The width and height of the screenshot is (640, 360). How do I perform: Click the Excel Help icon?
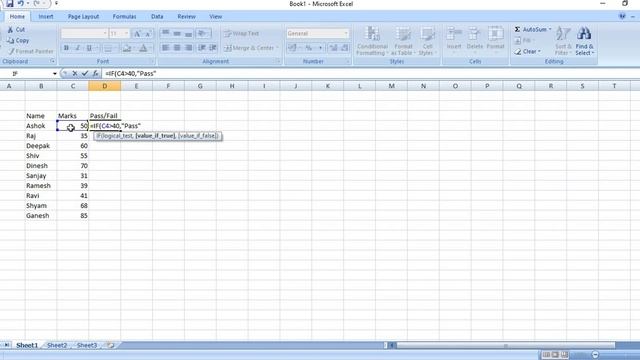(622, 16)
